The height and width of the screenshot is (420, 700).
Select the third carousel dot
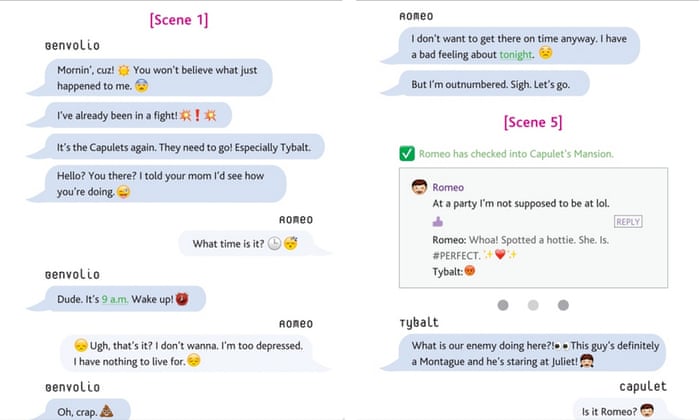pos(563,305)
